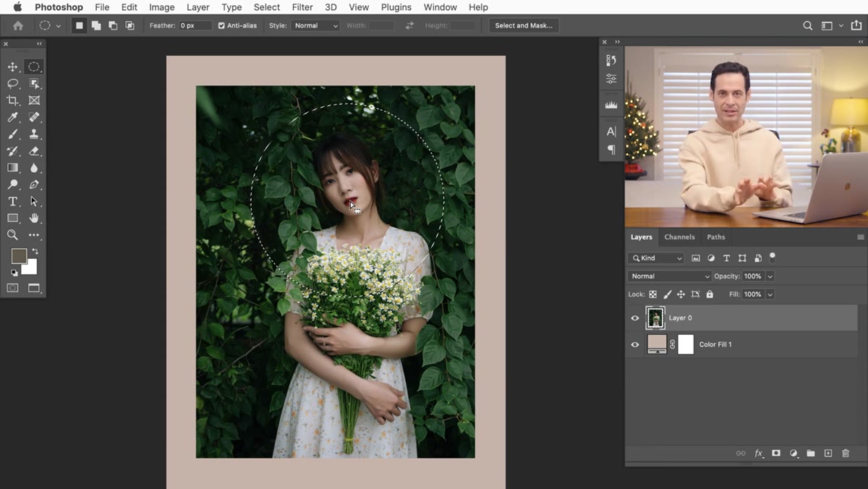Open the Style dropdown set to Normal

coord(315,25)
